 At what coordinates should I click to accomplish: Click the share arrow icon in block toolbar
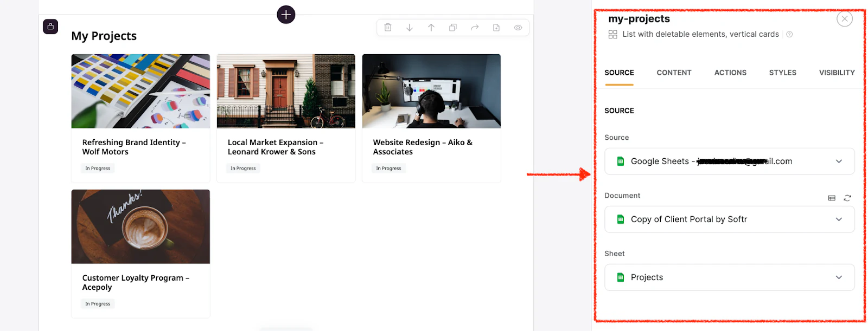click(x=475, y=28)
